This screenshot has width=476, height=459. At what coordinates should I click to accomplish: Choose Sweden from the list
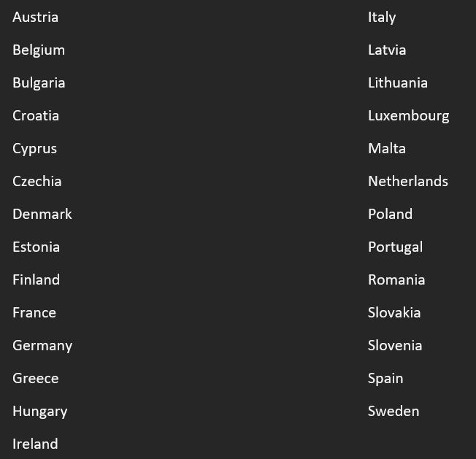[x=394, y=411]
